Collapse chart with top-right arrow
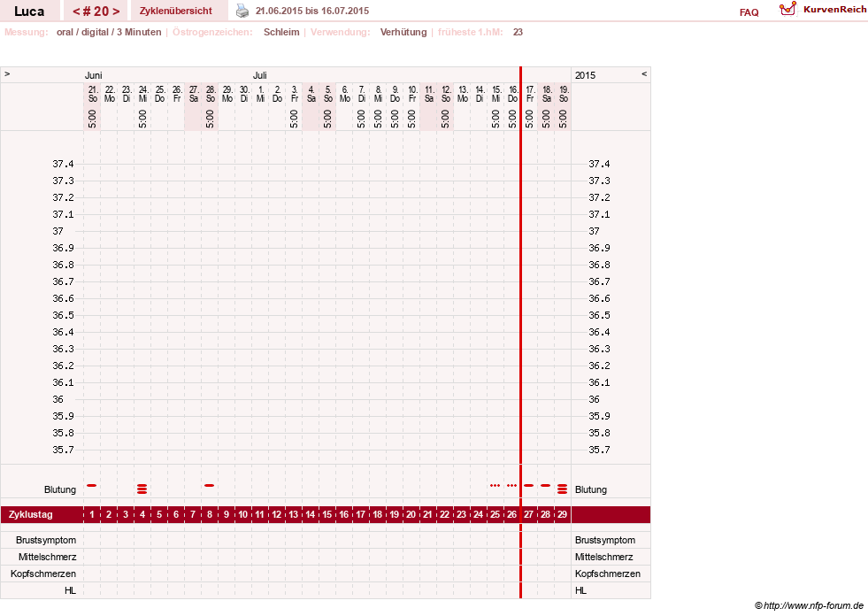The height and width of the screenshot is (616, 868). click(644, 73)
